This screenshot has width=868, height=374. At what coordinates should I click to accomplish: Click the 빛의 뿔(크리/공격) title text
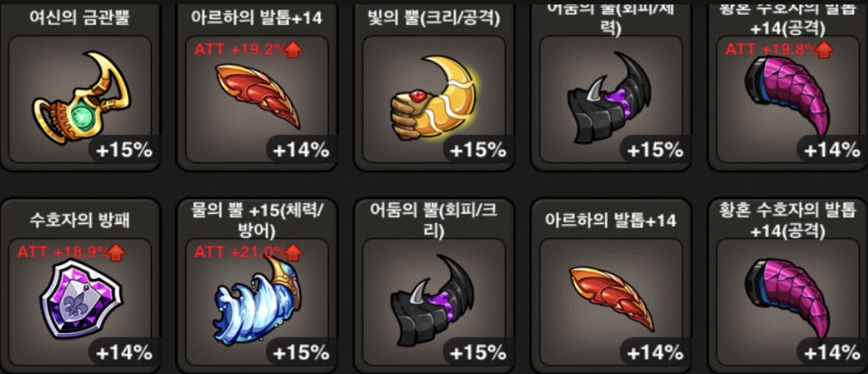tap(434, 18)
